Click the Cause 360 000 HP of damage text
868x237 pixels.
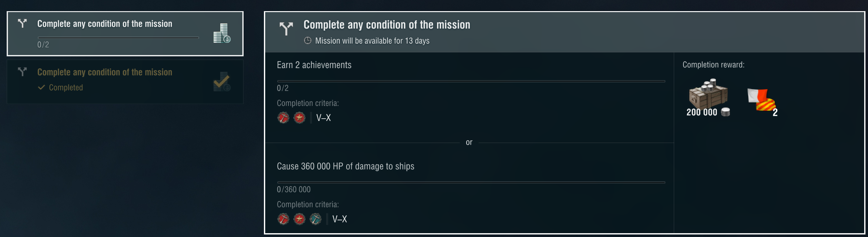(345, 166)
